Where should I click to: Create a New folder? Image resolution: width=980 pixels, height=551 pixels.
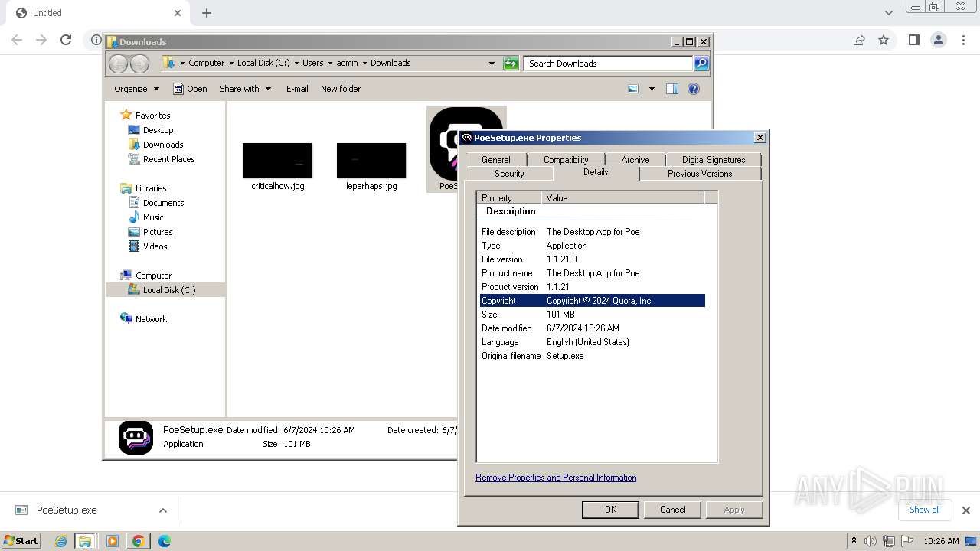coord(341,89)
